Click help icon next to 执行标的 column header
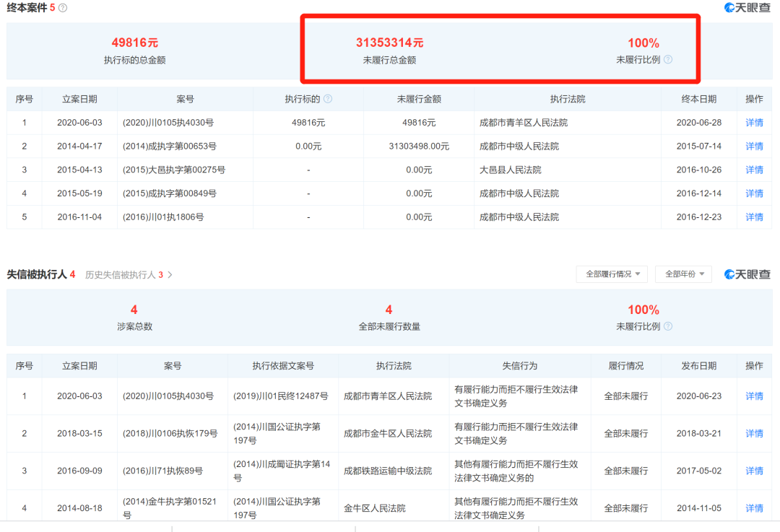Image resolution: width=780 pixels, height=532 pixels. pos(328,99)
